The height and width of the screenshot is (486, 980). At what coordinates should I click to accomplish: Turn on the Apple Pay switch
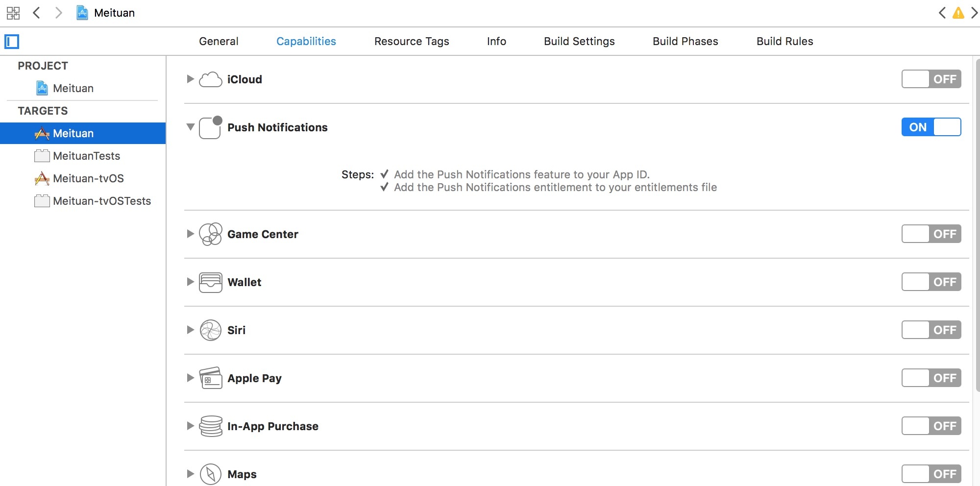coord(931,378)
